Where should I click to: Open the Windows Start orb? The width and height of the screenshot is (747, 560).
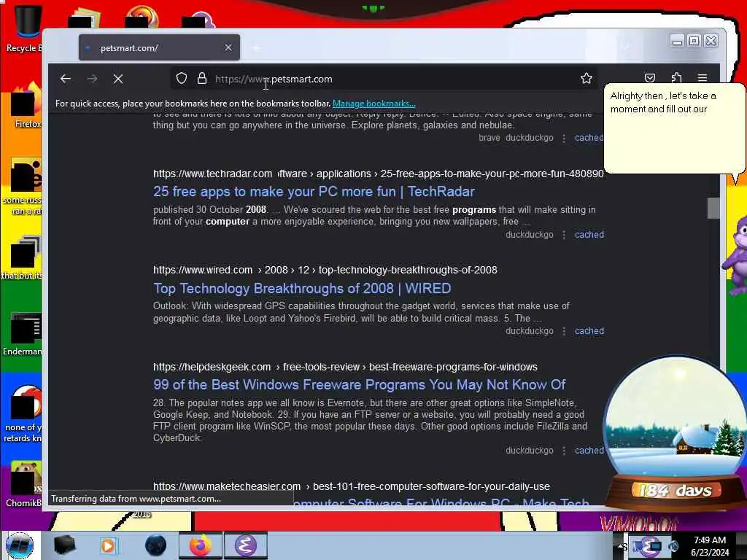tap(20, 545)
